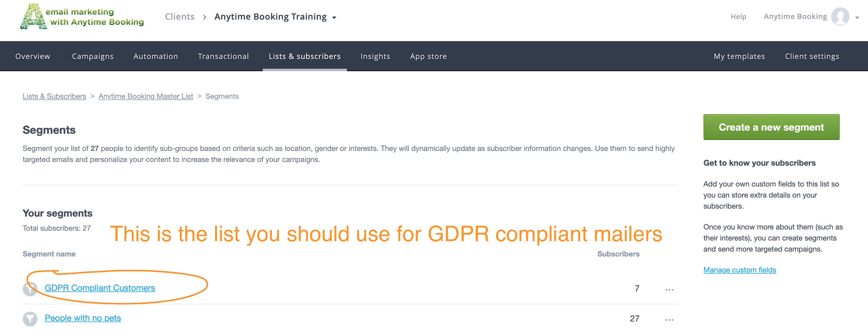
Task: Open People with no pets ellipsis menu
Action: (x=669, y=320)
